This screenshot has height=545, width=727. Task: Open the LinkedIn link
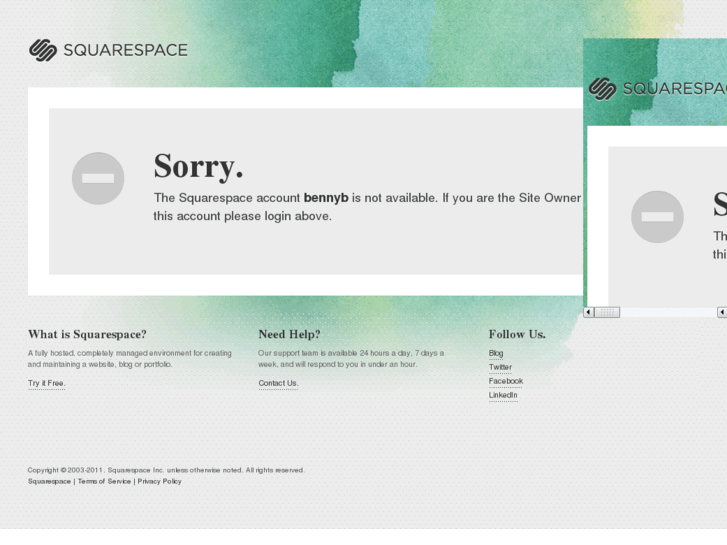[x=503, y=395]
